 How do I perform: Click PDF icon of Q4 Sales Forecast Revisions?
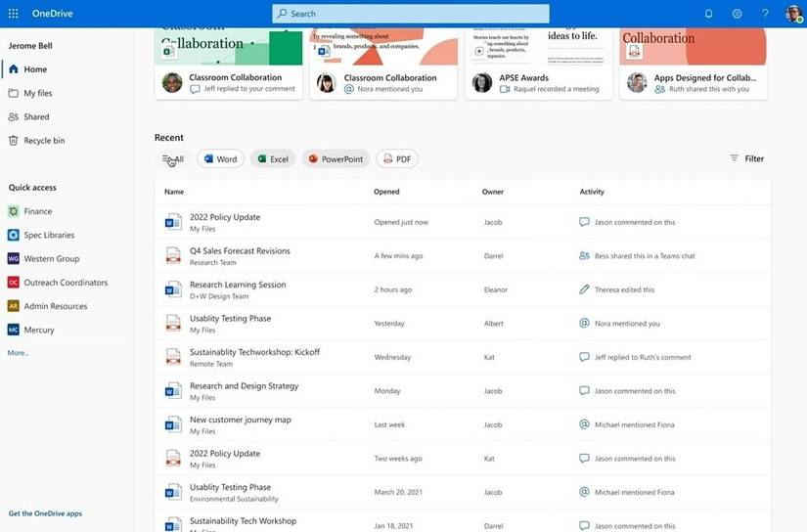[x=173, y=255]
